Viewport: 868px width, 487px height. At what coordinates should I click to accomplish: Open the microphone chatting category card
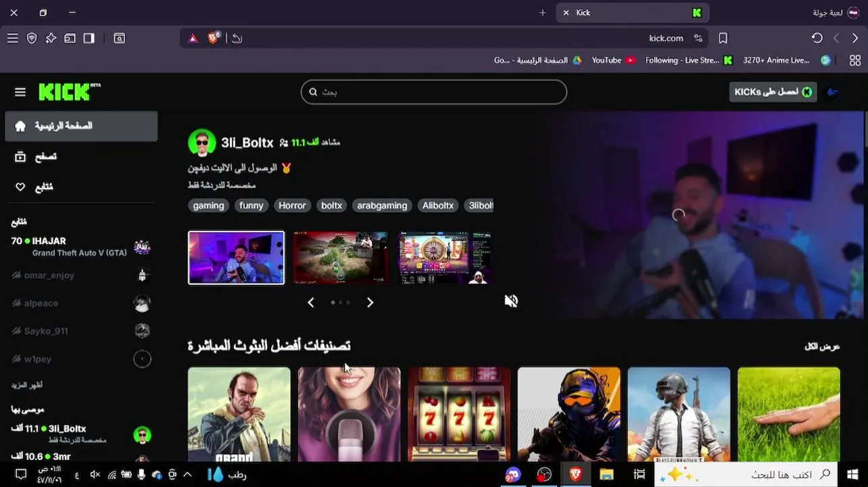click(349, 414)
